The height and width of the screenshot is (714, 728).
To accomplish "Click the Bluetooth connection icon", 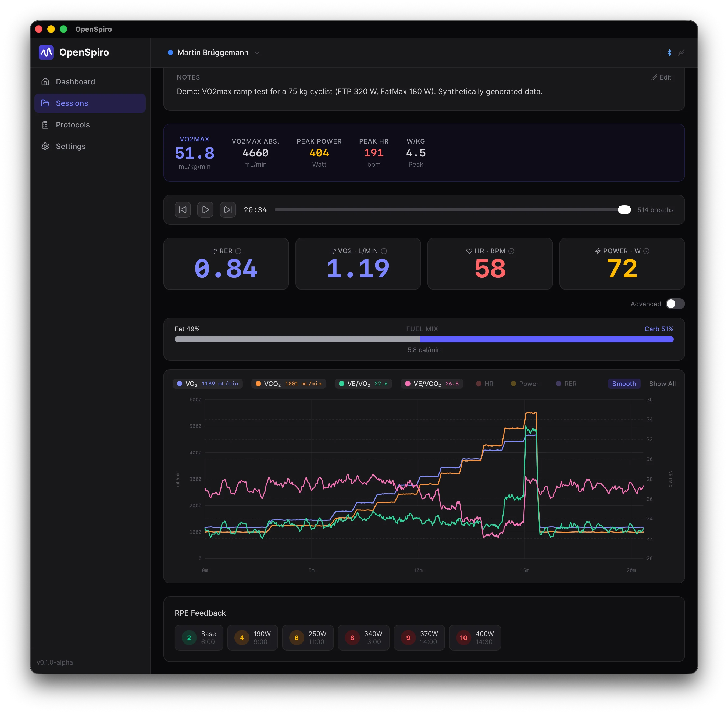I will pyautogui.click(x=669, y=52).
